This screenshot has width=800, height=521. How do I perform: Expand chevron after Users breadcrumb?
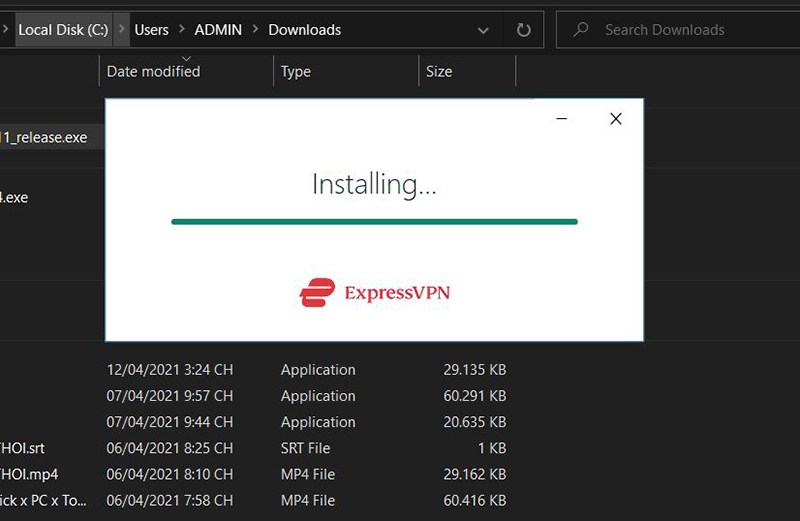coord(182,30)
